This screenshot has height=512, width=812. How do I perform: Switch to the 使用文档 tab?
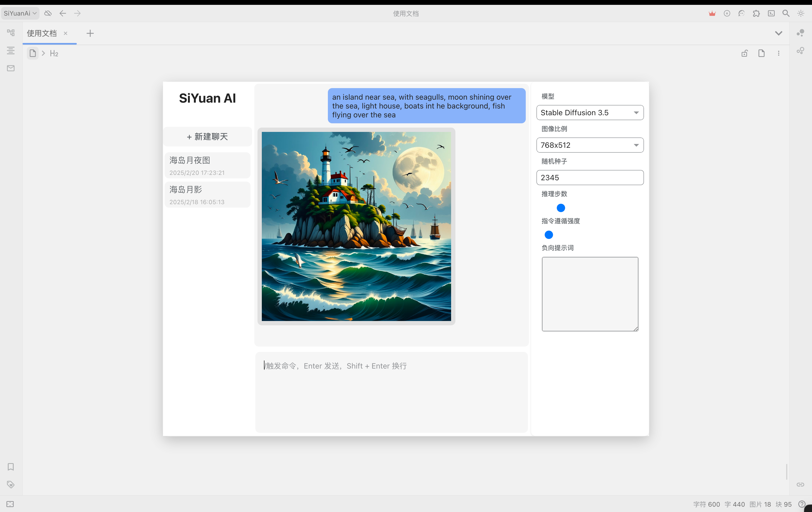[x=41, y=33]
